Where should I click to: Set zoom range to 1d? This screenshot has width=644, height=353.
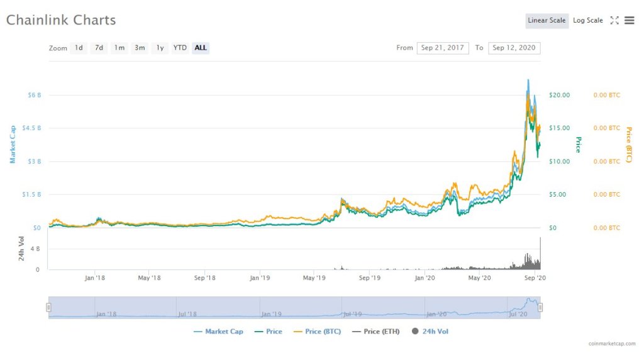[79, 48]
